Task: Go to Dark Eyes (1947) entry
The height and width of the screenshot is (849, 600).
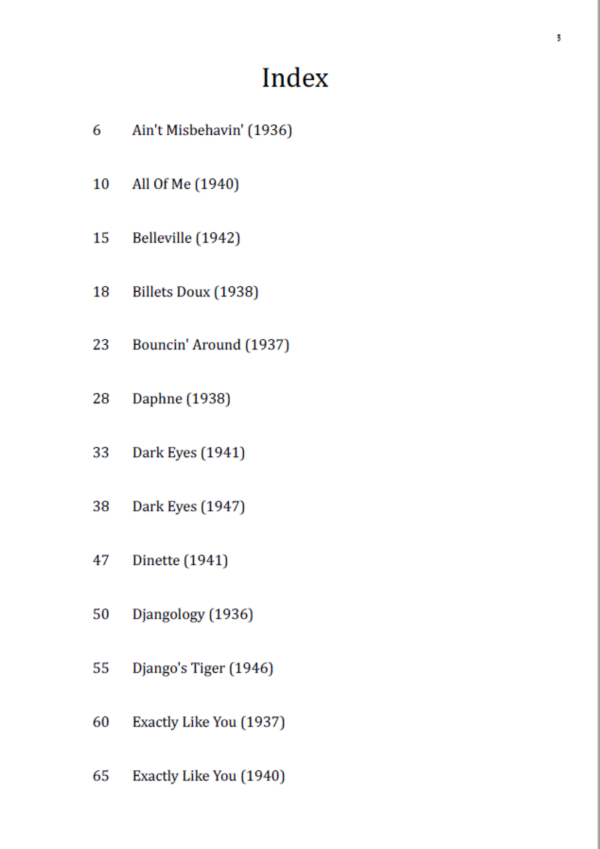Action: 188,507
